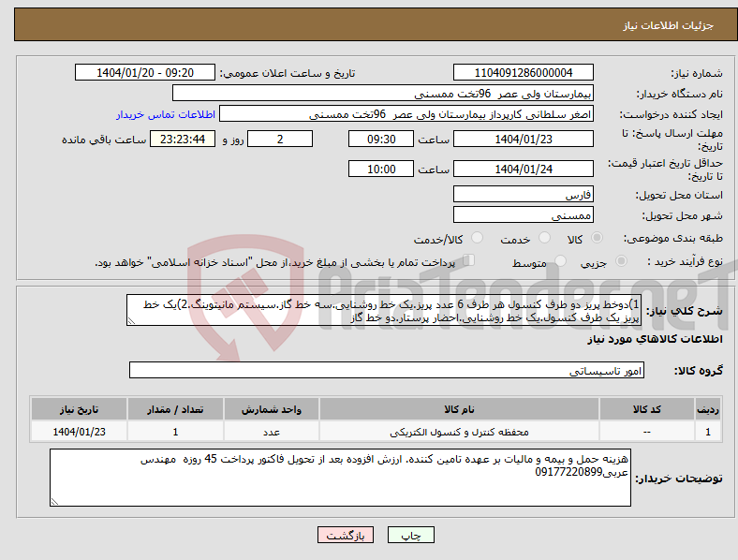
Task: Click the واحد شمارش column header
Action: coord(272,409)
